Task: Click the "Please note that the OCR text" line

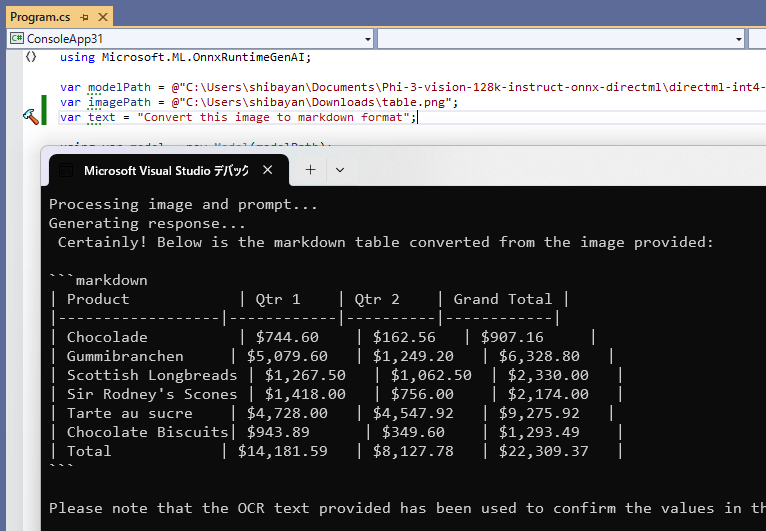Action: pyautogui.click(x=407, y=509)
